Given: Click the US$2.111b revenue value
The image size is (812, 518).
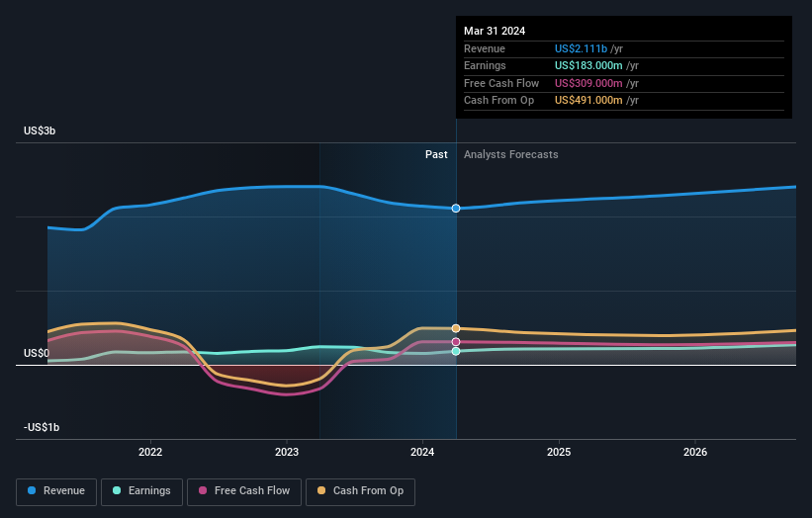Looking at the screenshot, I should (x=581, y=48).
